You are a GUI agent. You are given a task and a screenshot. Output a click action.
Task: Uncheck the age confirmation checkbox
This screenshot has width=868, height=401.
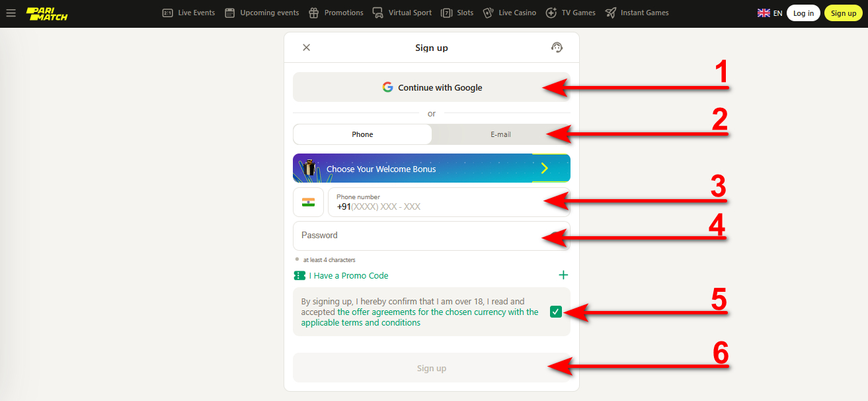click(556, 312)
